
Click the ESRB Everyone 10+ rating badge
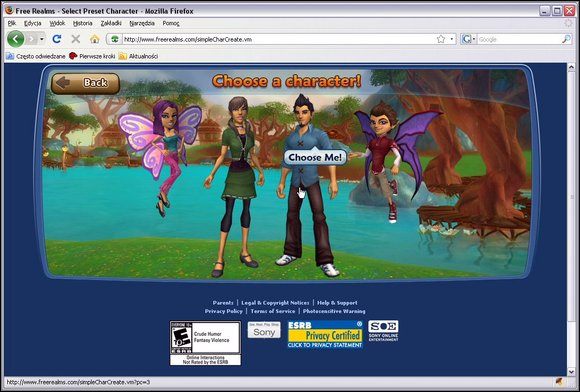click(205, 343)
